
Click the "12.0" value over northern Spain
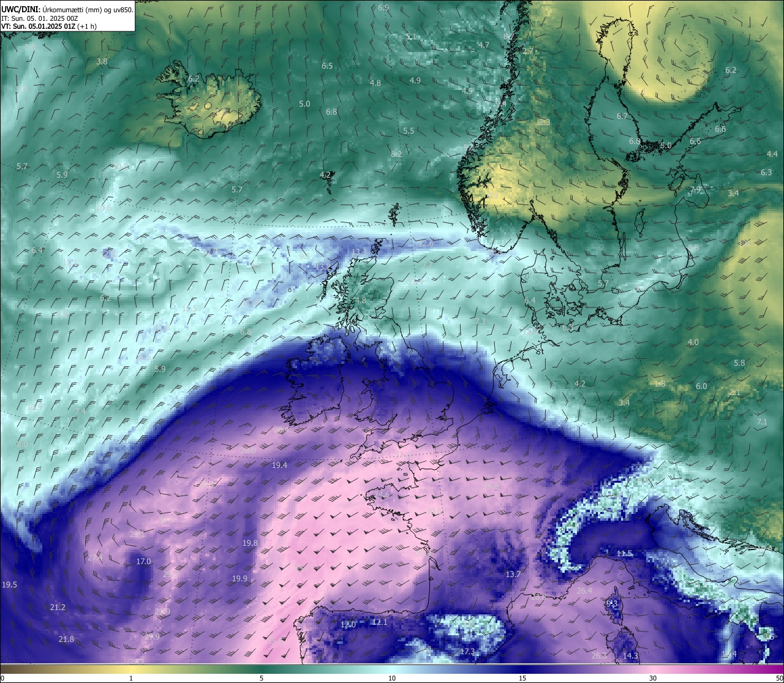348,625
